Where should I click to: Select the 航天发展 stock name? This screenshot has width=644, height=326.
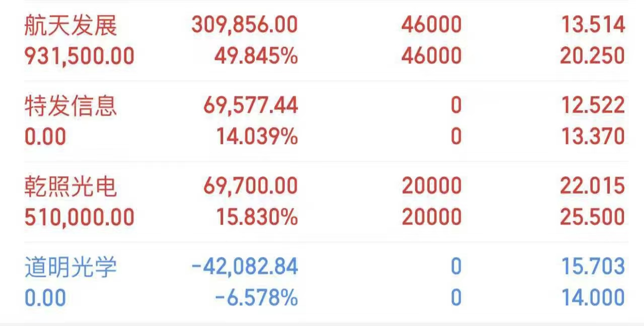(71, 25)
